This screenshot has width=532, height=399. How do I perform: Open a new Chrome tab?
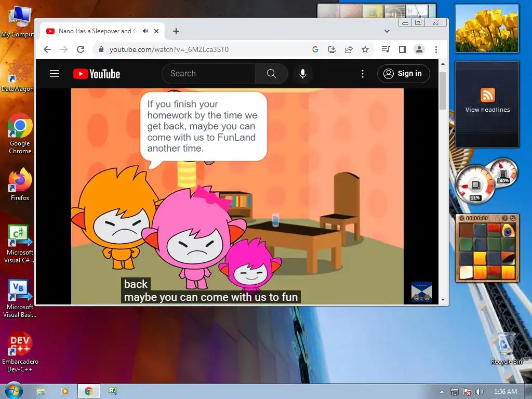pyautogui.click(x=176, y=31)
